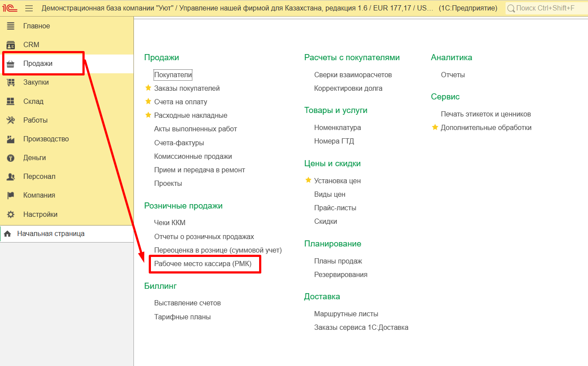Open Прайс-листы
Image resolution: width=588 pixels, height=366 pixels.
click(335, 208)
